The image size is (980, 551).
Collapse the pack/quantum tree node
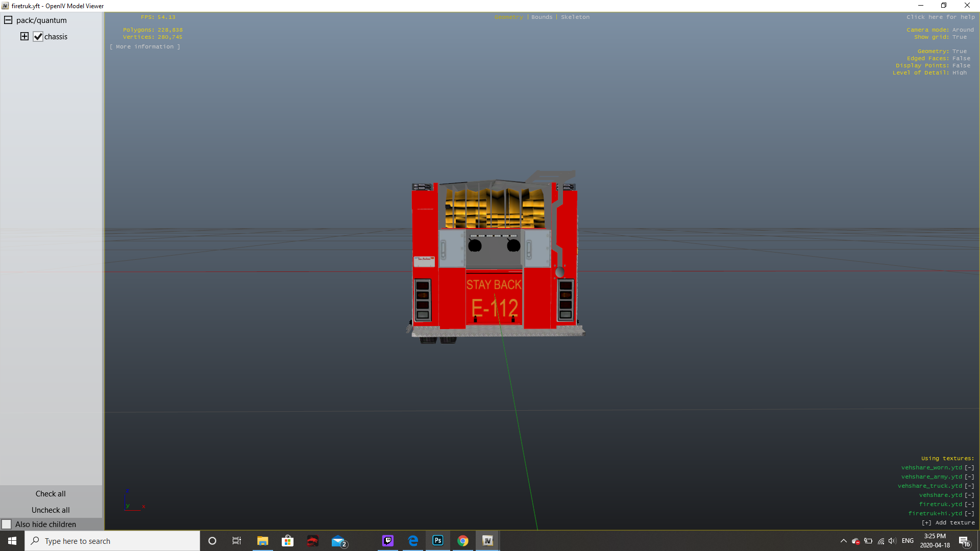click(x=8, y=20)
